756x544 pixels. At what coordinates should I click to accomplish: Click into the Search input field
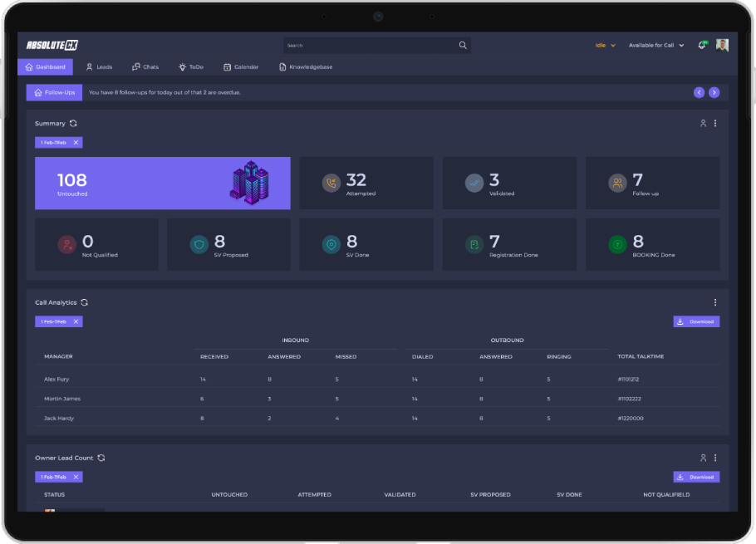click(370, 46)
